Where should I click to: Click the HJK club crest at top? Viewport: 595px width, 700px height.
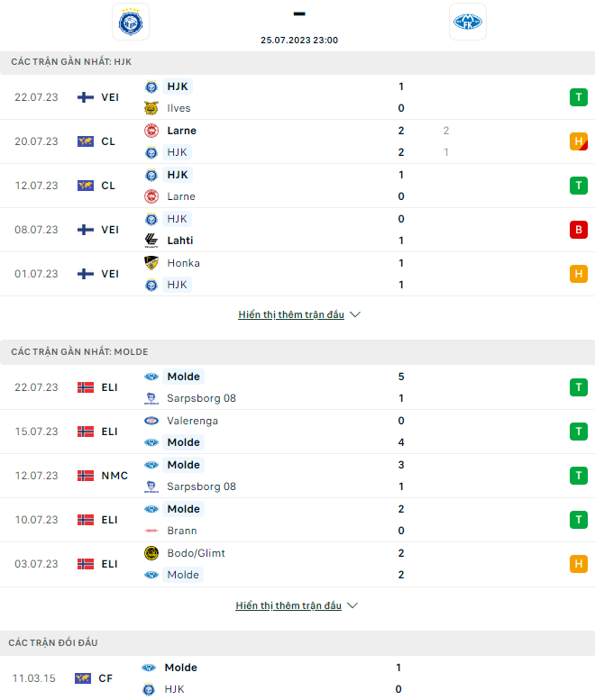pos(131,22)
